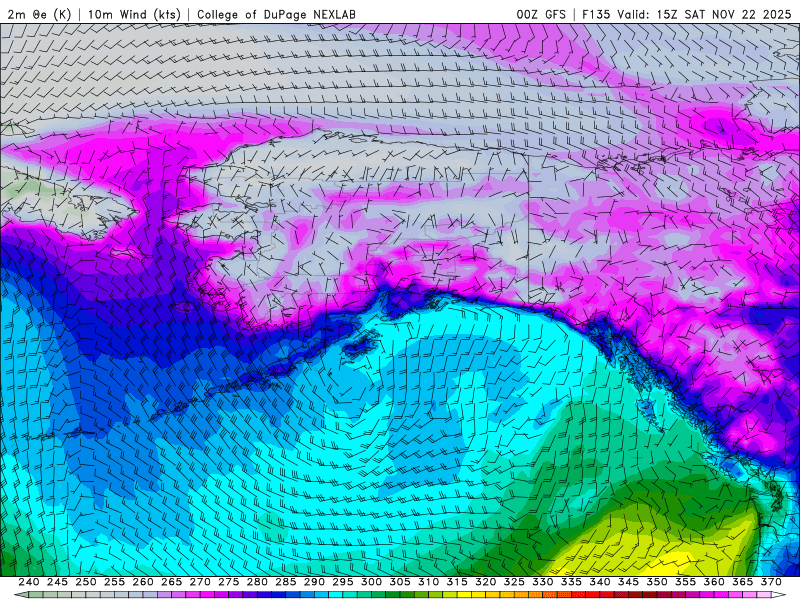Screen dimensions: 800x600
Task: Click the '10m Wind (kts)' header text
Action: (x=134, y=14)
